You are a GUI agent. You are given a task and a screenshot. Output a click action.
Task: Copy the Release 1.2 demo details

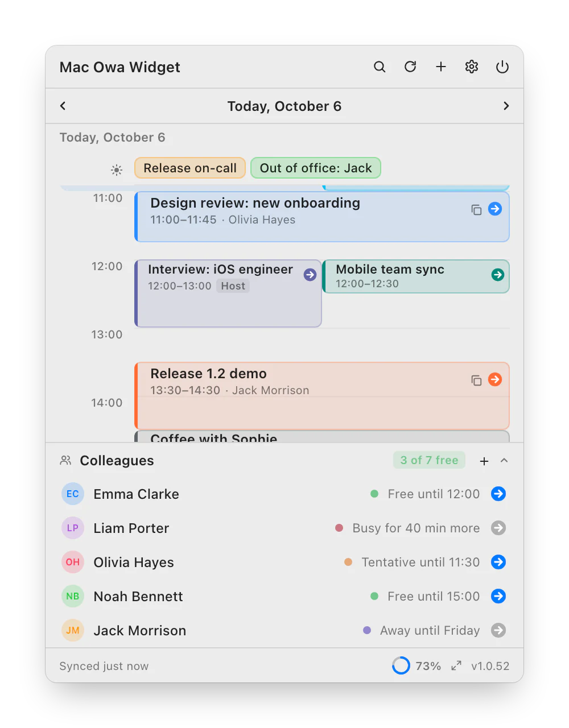pos(477,380)
